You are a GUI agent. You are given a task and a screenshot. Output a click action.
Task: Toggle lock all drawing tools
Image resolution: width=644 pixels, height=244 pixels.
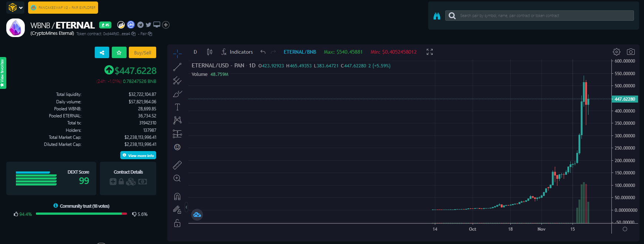coord(177,223)
